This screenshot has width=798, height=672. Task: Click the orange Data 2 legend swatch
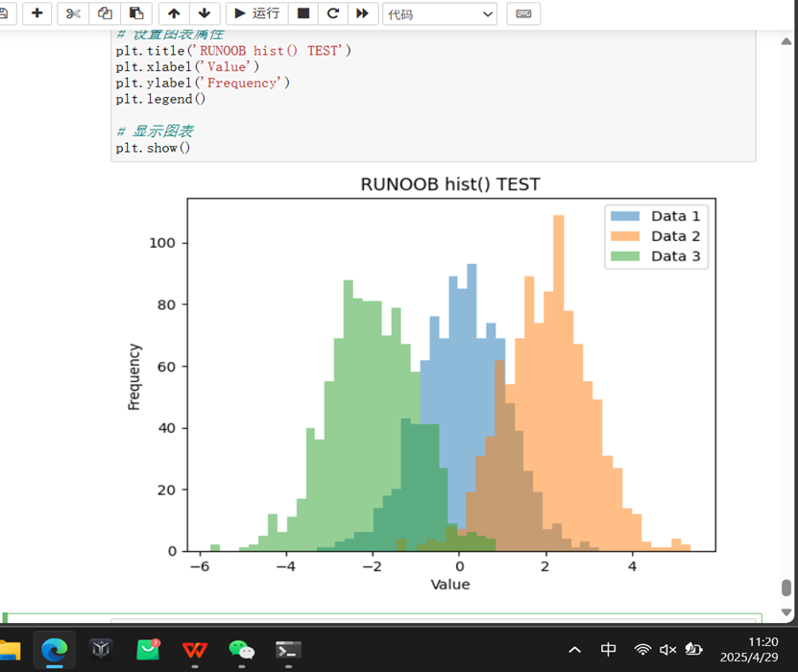point(625,236)
